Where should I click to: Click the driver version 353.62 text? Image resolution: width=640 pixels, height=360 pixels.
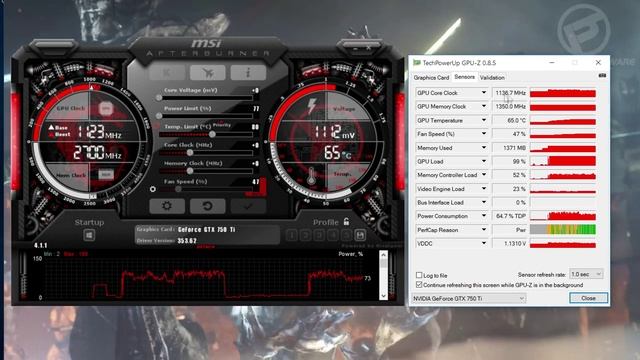(187, 240)
